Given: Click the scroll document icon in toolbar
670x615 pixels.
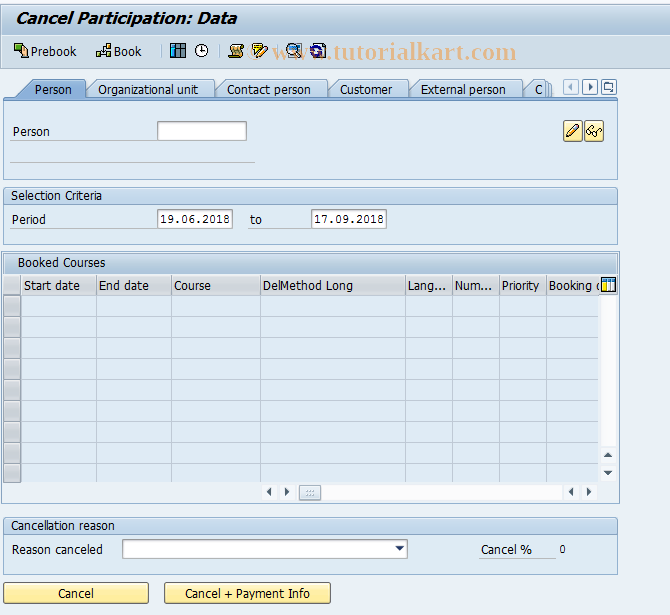Looking at the screenshot, I should click(x=236, y=51).
